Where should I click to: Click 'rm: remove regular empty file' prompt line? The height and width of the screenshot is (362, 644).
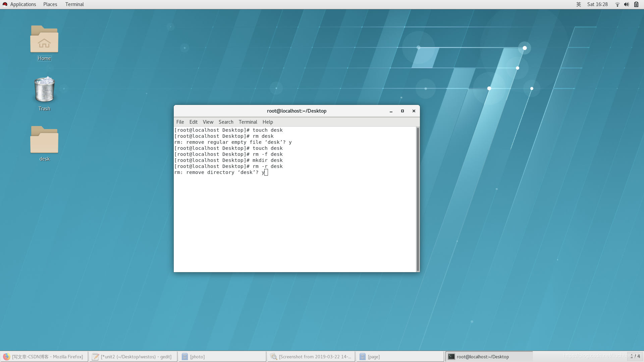point(233,142)
